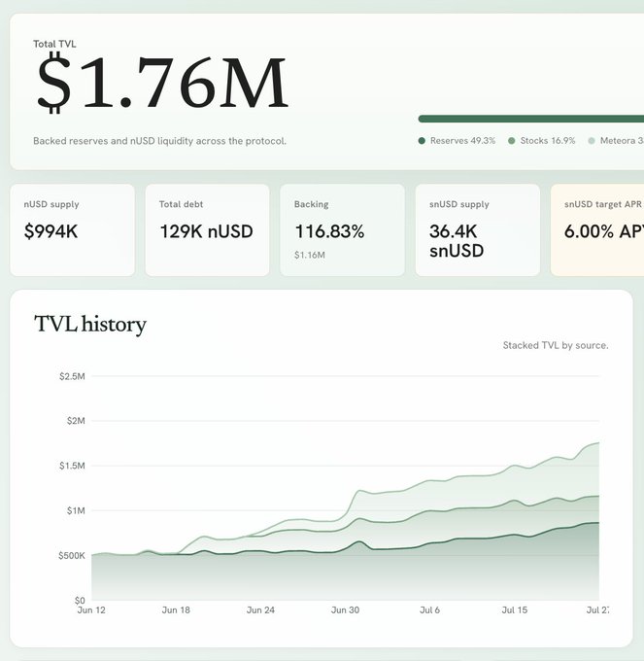Click the $0 y-axis label
Viewport: 644px width, 661px height.
point(80,601)
